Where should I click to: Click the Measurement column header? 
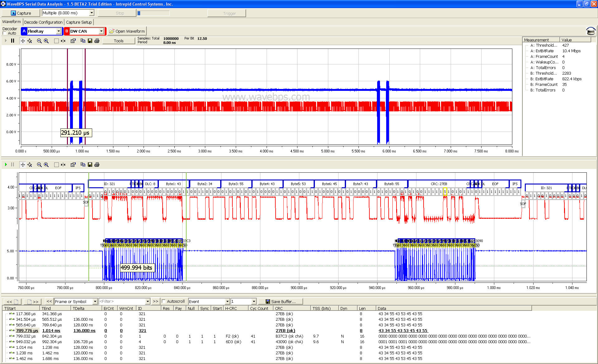(541, 40)
